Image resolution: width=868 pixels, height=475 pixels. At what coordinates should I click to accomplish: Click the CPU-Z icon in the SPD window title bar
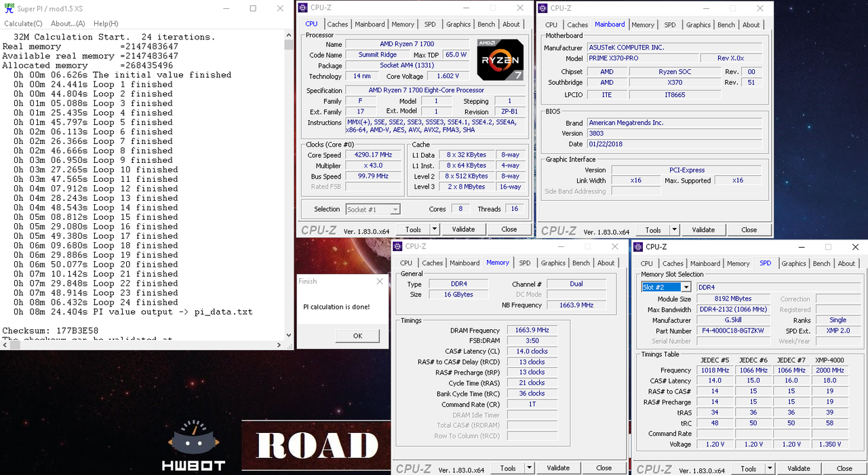(637, 247)
